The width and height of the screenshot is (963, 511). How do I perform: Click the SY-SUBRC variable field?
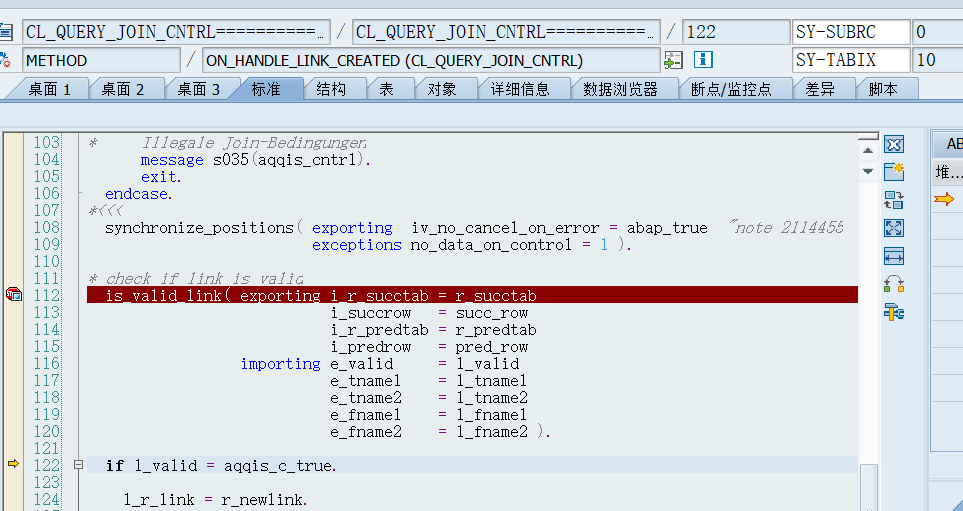tap(851, 32)
